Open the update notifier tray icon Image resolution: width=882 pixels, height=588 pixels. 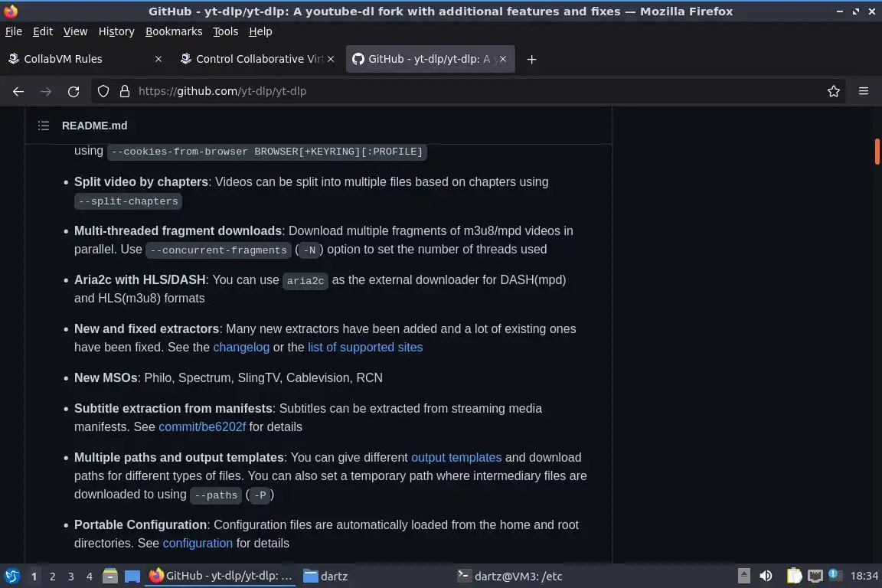click(x=835, y=575)
